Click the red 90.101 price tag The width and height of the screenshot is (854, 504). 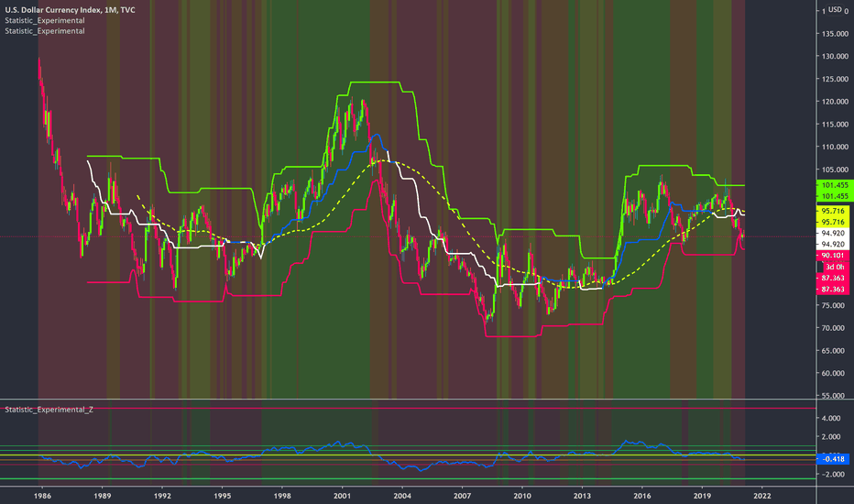point(833,256)
